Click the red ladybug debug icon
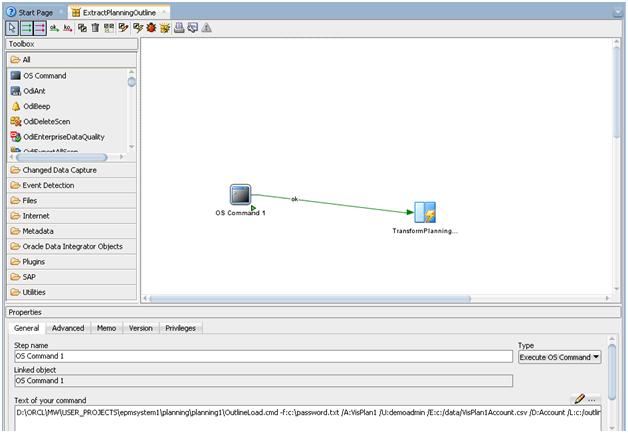This screenshot has height=433, width=628. [x=151, y=28]
